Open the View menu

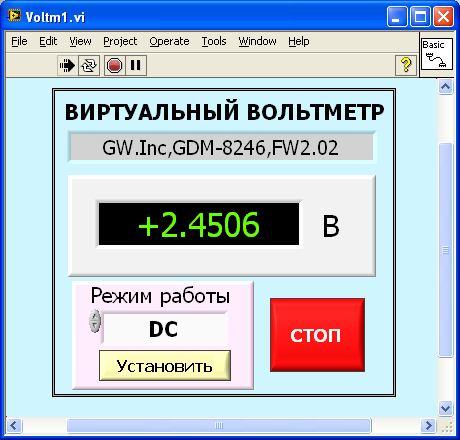(x=80, y=41)
